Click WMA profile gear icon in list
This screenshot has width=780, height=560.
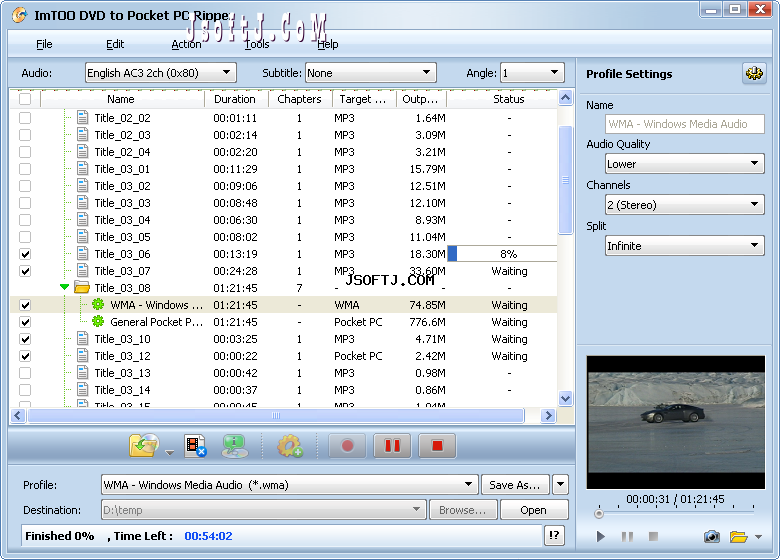click(98, 304)
